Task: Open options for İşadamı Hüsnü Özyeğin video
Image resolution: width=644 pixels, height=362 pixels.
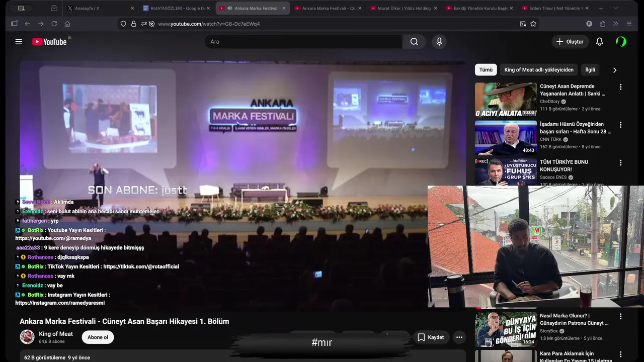Action: (x=620, y=125)
